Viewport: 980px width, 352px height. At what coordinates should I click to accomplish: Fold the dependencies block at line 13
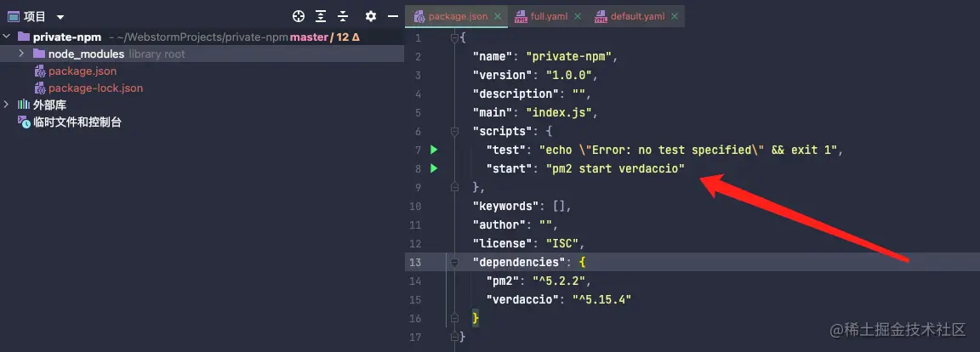[454, 262]
